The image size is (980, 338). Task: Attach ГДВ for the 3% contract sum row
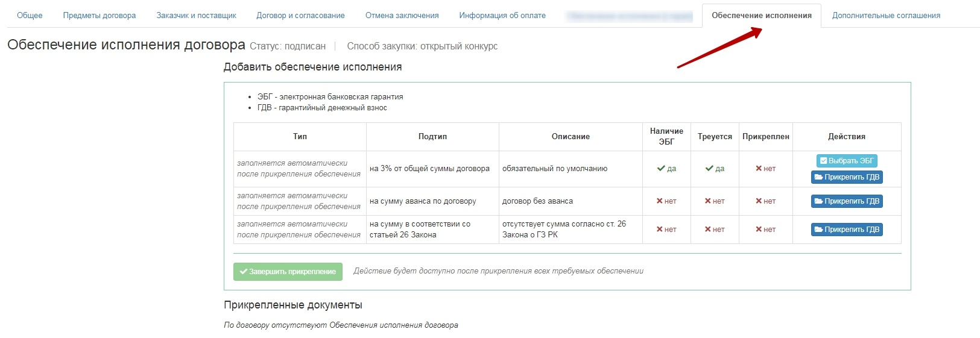coord(847,177)
